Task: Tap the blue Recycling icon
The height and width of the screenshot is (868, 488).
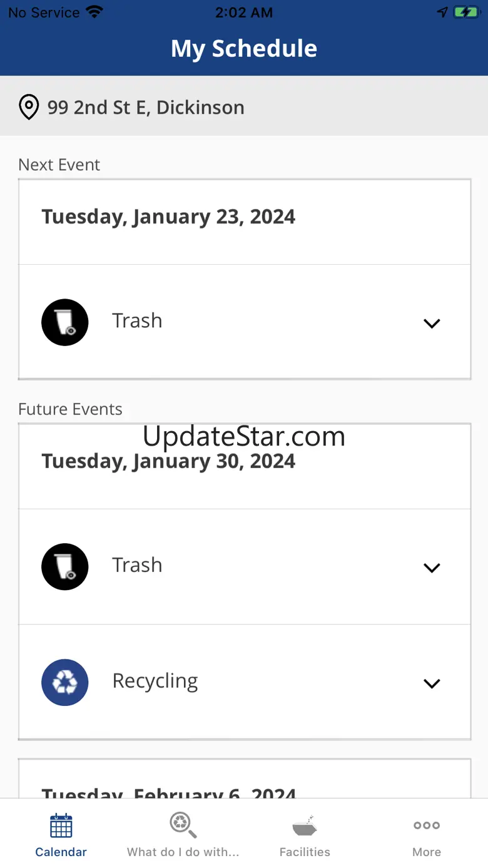Action: (x=64, y=682)
